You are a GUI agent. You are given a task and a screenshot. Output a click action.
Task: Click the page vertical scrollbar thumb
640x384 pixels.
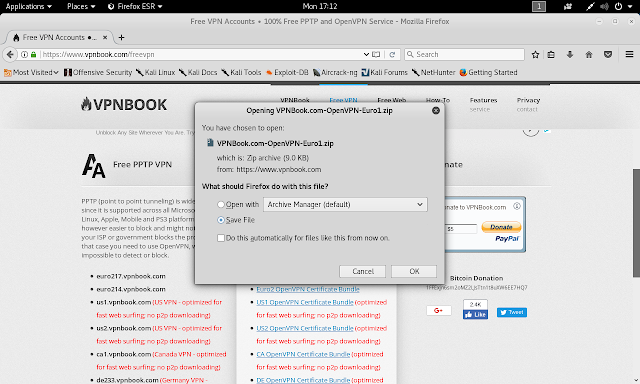point(636,223)
